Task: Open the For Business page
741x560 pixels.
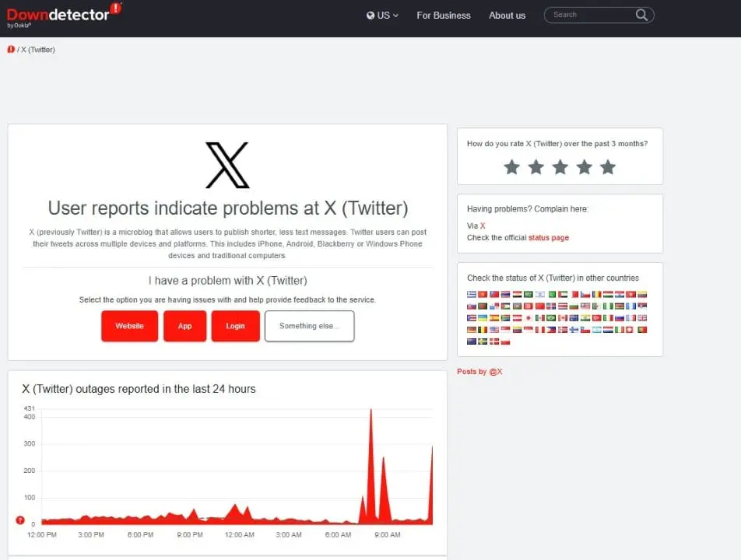Action: [444, 15]
